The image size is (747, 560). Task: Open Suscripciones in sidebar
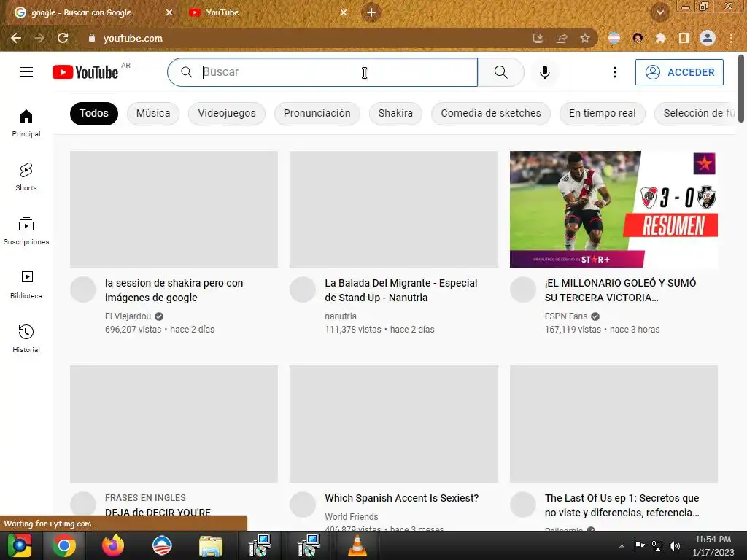(x=26, y=230)
